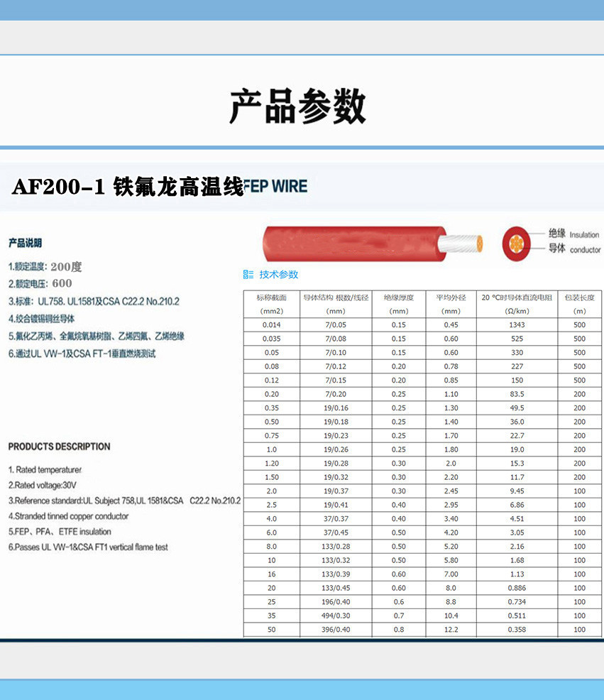The height and width of the screenshot is (700, 604).
Task: Click the wire cross-section circle diagram
Action: point(517,242)
